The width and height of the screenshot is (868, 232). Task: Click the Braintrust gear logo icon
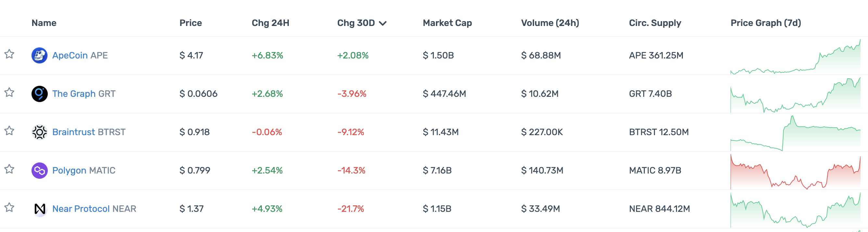[x=39, y=132]
